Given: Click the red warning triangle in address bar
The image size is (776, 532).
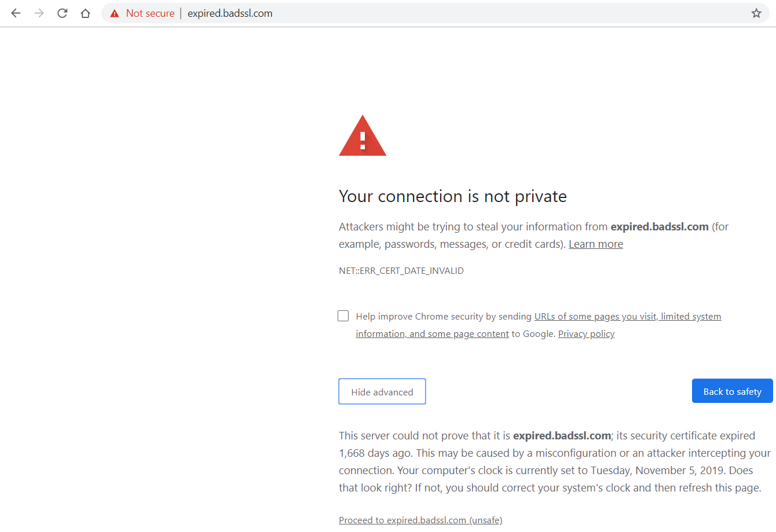Looking at the screenshot, I should coord(115,13).
